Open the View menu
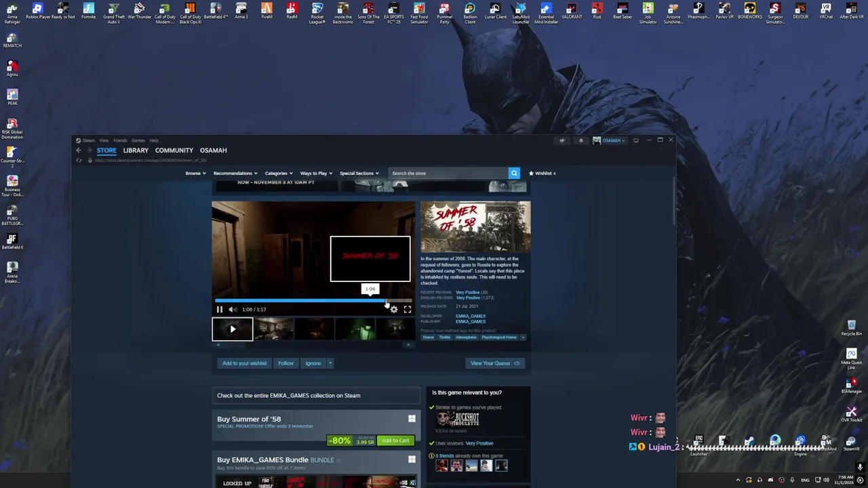 (104, 140)
